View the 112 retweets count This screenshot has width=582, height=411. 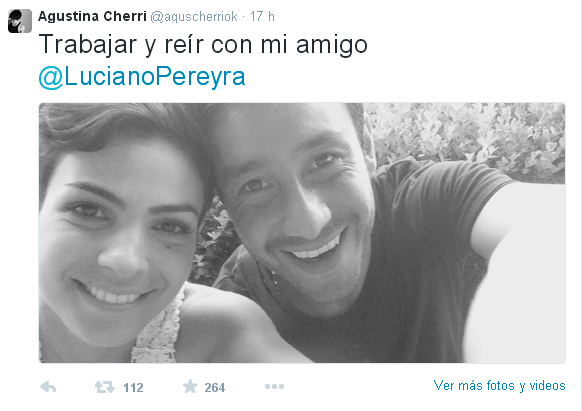pyautogui.click(x=133, y=388)
